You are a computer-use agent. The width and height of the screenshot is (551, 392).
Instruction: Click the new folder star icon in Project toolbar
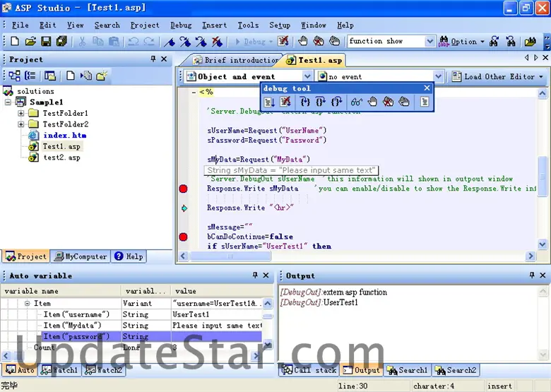(102, 76)
